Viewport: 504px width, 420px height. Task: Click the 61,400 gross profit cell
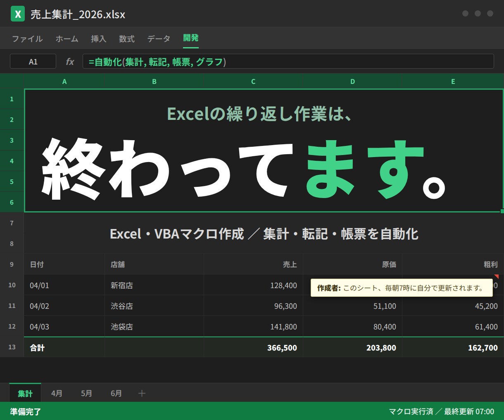coord(453,326)
